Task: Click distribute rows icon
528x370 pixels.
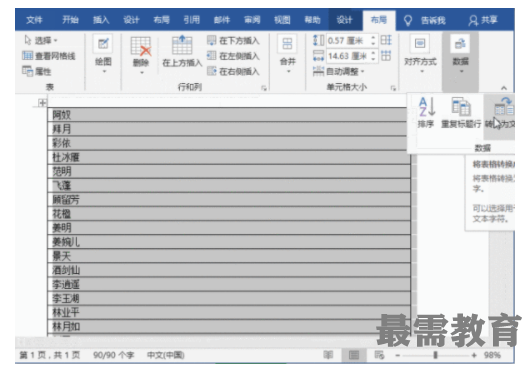Action: coord(386,40)
